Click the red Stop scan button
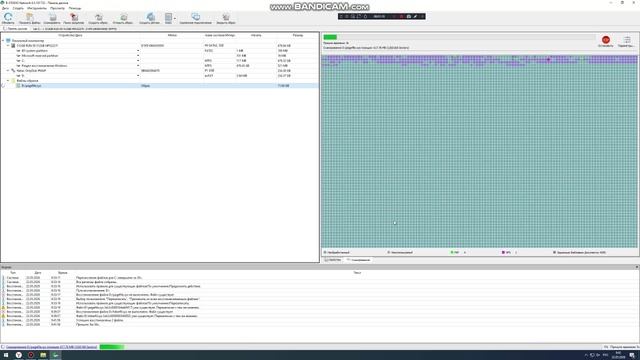The width and height of the screenshot is (640, 360). [606, 41]
